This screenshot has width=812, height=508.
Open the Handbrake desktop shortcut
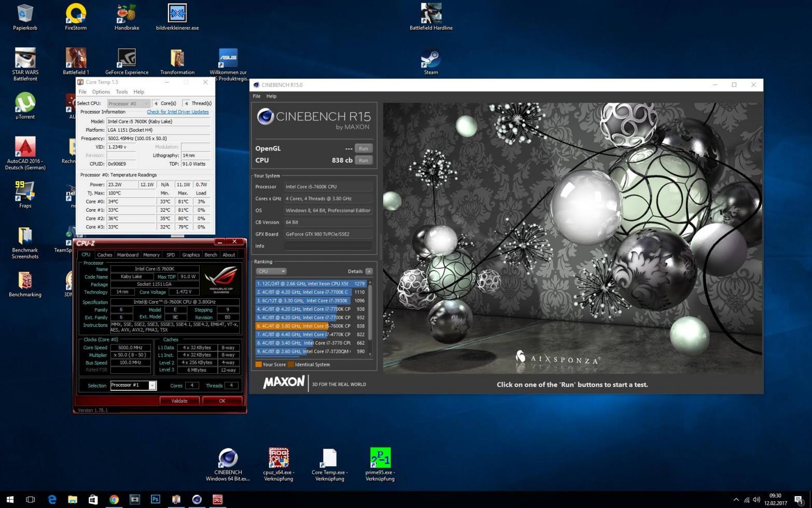(127, 17)
